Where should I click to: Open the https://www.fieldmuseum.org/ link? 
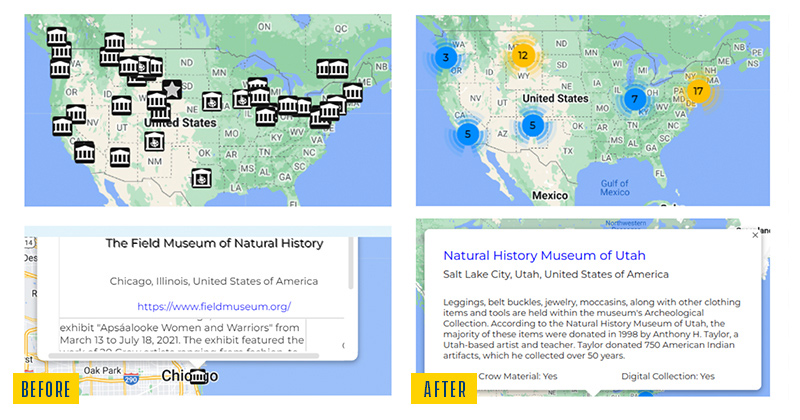[214, 306]
